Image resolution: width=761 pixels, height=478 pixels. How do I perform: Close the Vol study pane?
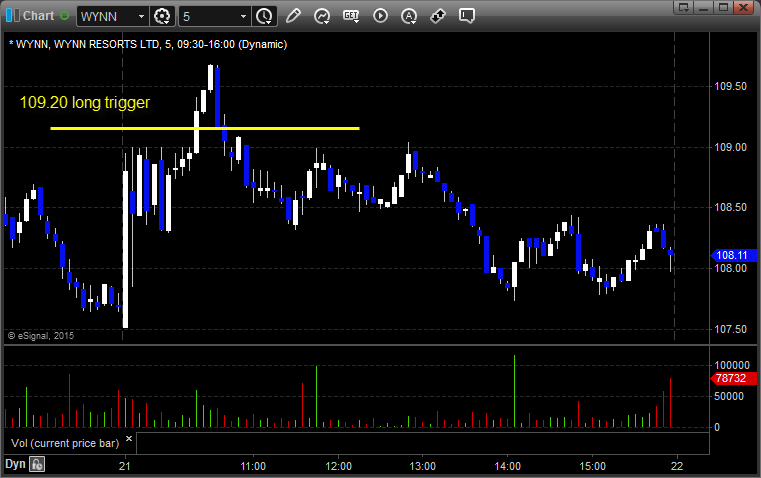[x=129, y=439]
